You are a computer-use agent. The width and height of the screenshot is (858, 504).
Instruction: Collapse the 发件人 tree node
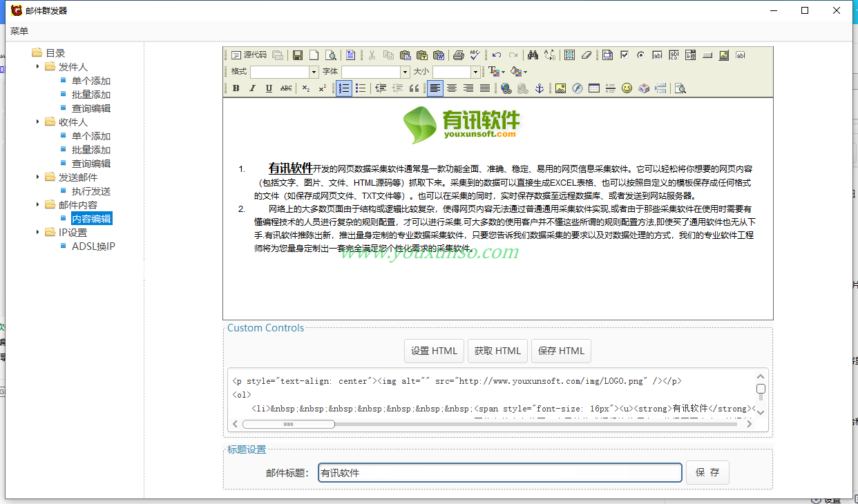[37, 67]
